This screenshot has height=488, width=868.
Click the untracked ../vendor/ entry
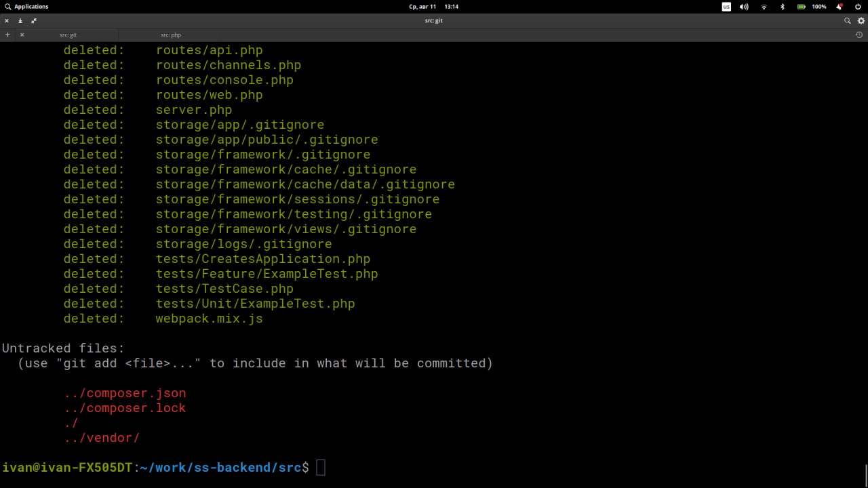[102, 438]
